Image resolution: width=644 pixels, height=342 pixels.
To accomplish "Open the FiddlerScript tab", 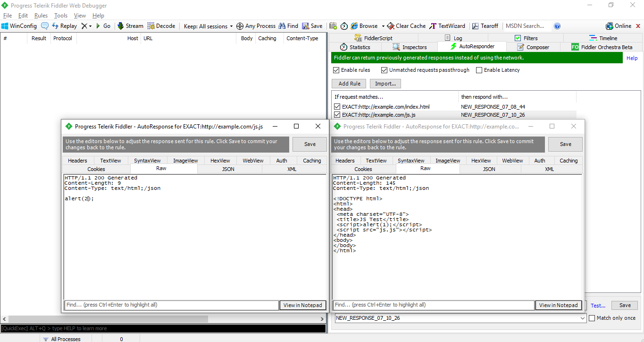I will click(373, 38).
